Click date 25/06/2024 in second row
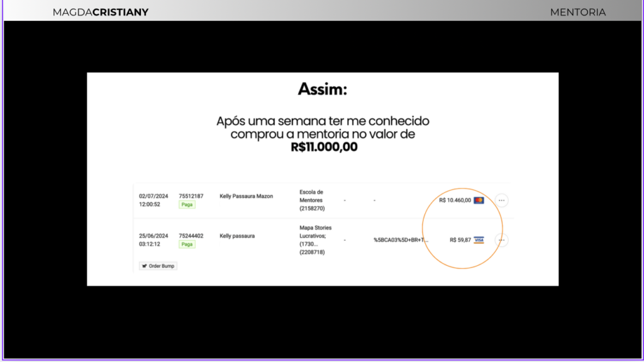This screenshot has width=644, height=362. point(153,236)
